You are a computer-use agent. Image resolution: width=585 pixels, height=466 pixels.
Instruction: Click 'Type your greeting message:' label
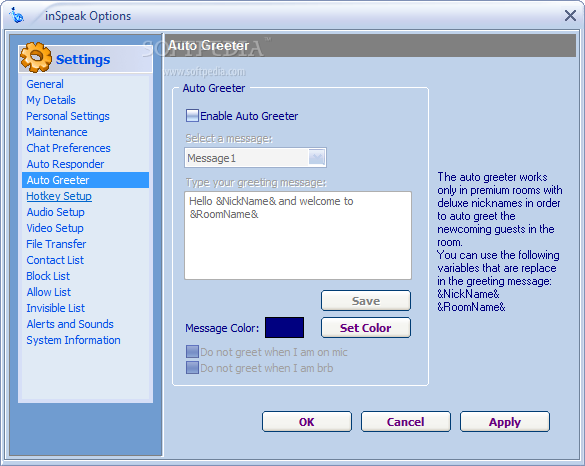pos(256,182)
